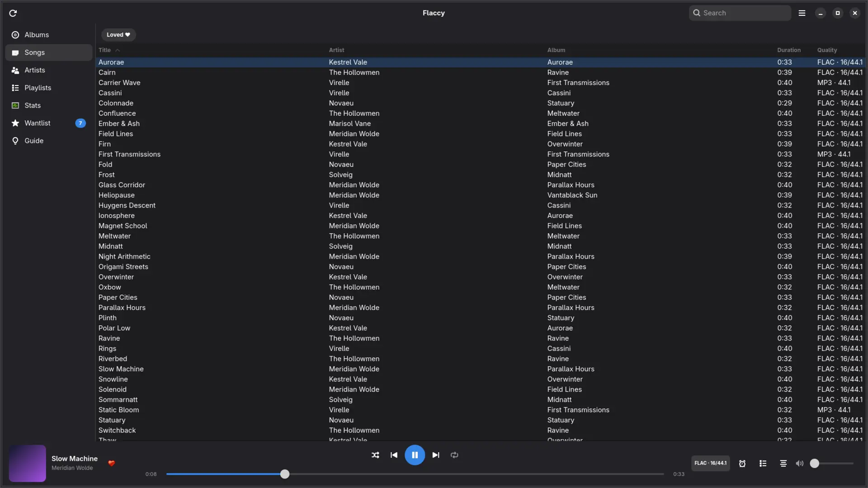Open the hamburger menu icon
868x488 pixels.
tap(802, 13)
